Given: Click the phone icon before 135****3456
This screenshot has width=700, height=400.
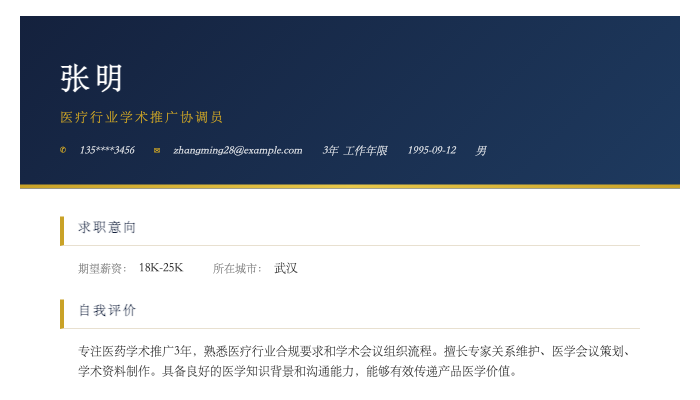Looking at the screenshot, I should pos(63,150).
